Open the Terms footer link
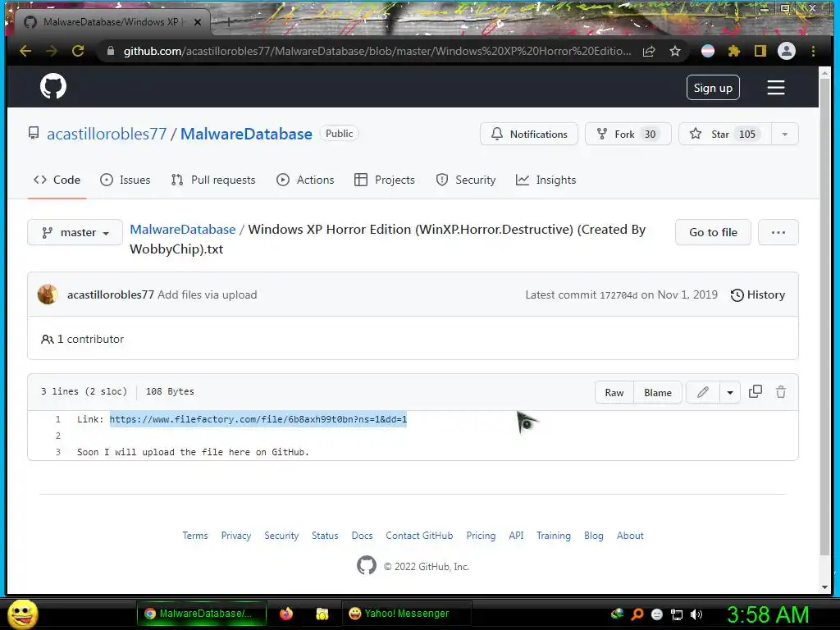 pos(195,536)
